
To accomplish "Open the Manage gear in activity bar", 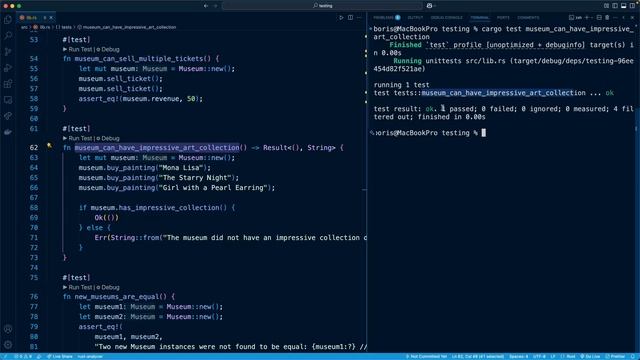I will click(8, 345).
